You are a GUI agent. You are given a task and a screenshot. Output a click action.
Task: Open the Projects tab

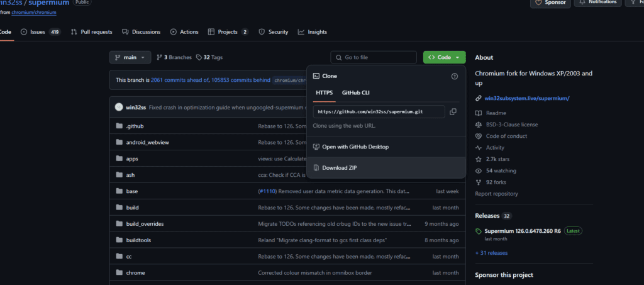pos(228,32)
